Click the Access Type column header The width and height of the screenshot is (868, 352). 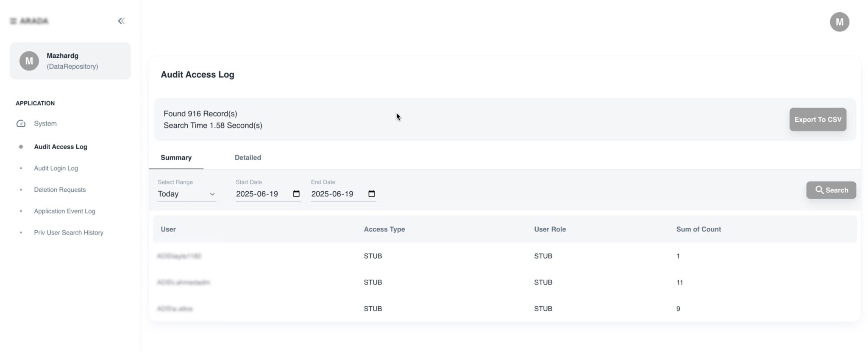click(384, 229)
